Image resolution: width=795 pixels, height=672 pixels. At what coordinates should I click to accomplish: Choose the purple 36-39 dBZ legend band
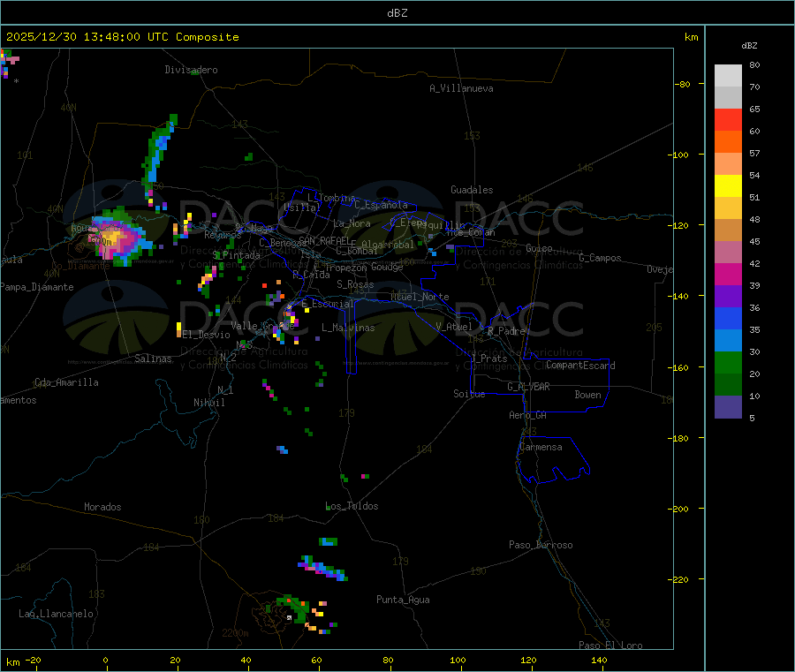[x=728, y=297]
